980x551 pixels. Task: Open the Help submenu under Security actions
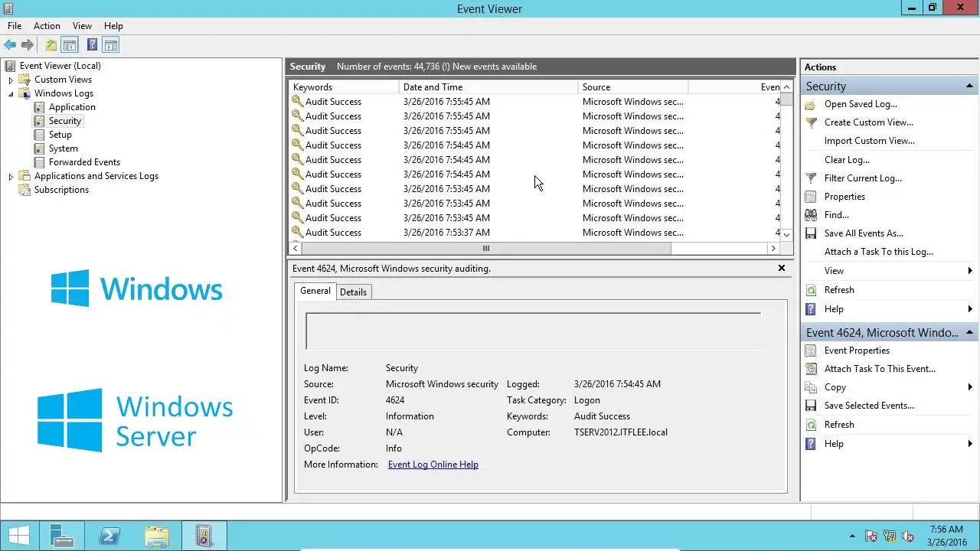(970, 309)
